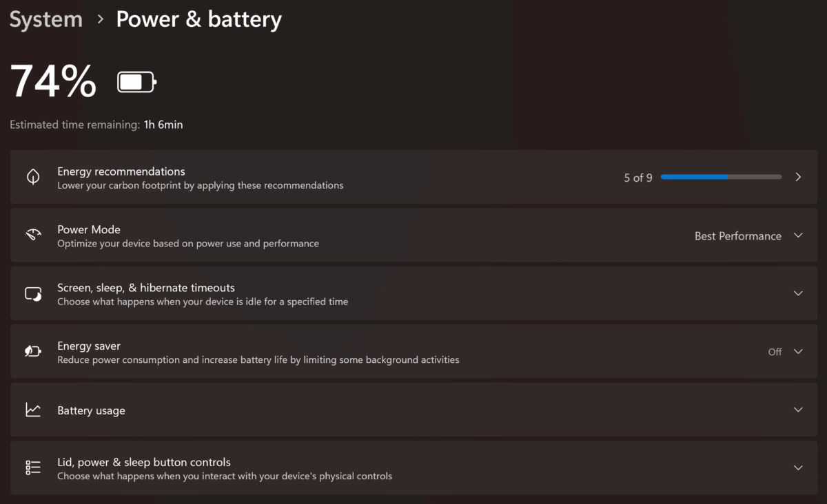Click the Screen, sleep, & hibernate timeouts icon

[33, 294]
